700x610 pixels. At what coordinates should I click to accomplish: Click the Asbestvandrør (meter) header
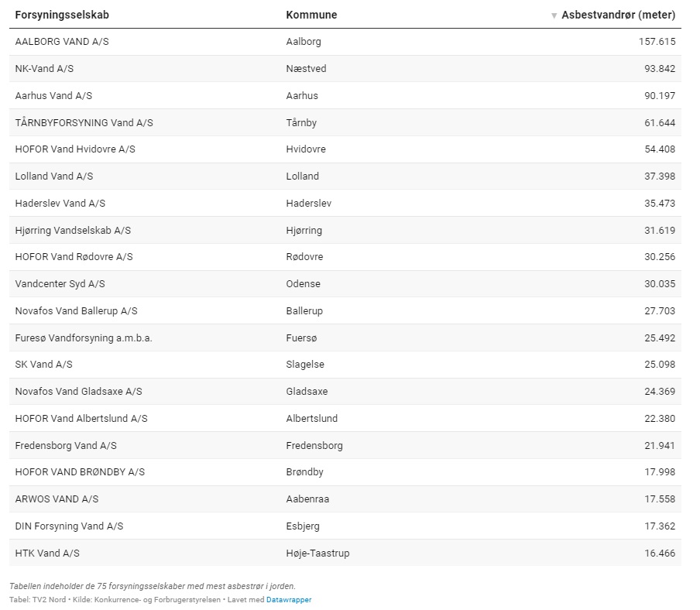point(618,15)
